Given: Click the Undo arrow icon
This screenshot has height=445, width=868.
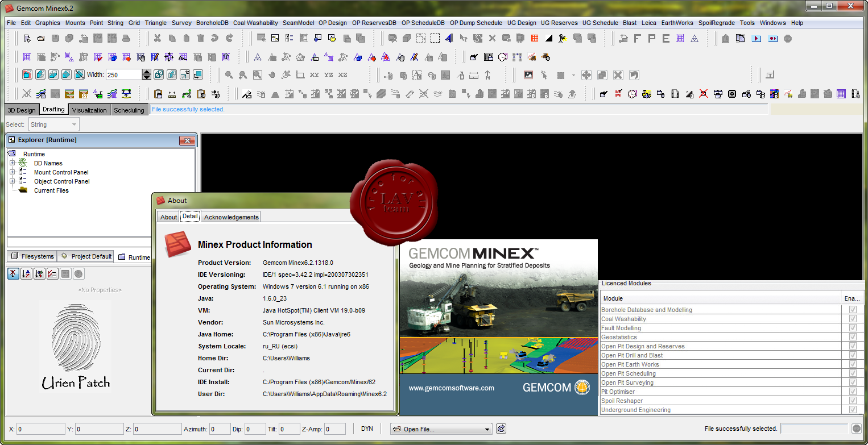Looking at the screenshot, I should point(214,39).
